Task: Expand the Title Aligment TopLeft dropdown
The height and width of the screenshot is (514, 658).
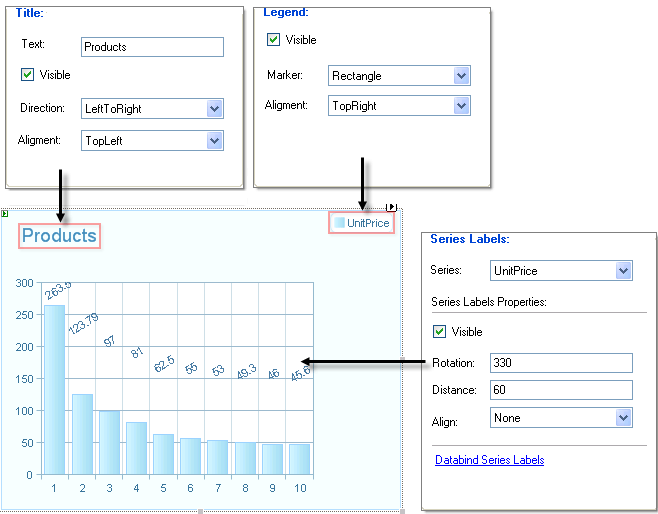Action: (x=214, y=141)
